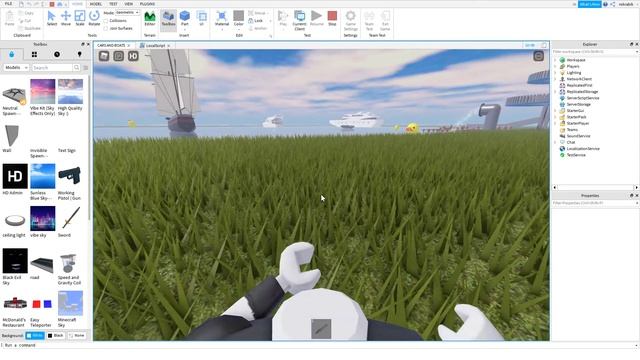Activate the Move tool

[x=66, y=18]
